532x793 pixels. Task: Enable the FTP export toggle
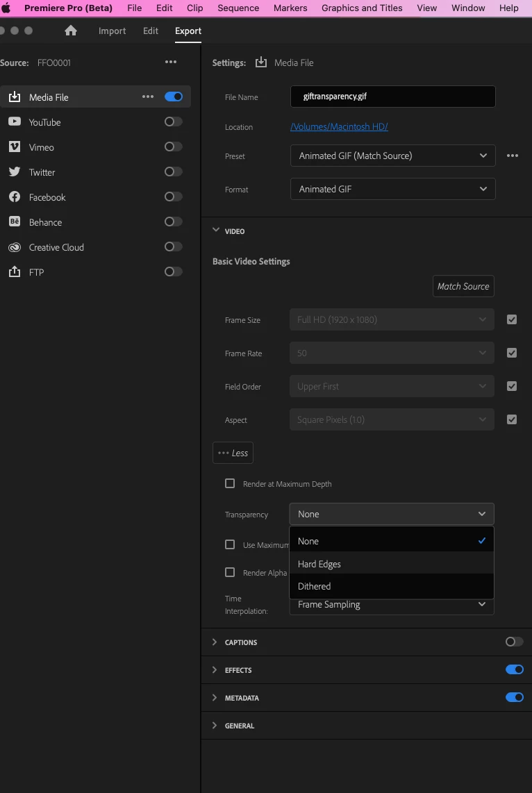pyautogui.click(x=174, y=272)
